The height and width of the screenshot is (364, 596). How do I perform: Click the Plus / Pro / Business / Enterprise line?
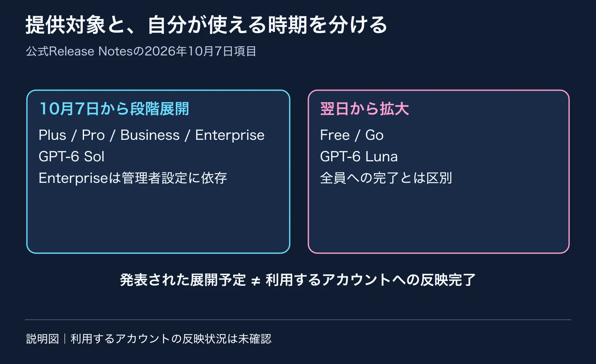pyautogui.click(x=151, y=135)
